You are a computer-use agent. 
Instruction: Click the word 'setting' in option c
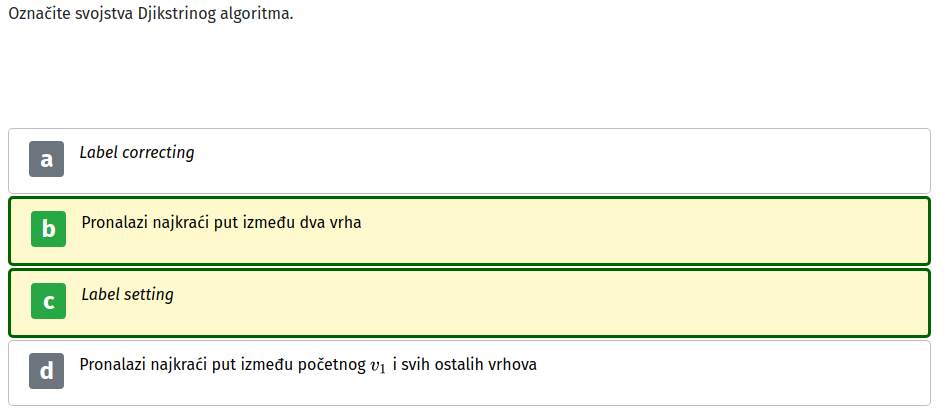(x=149, y=295)
